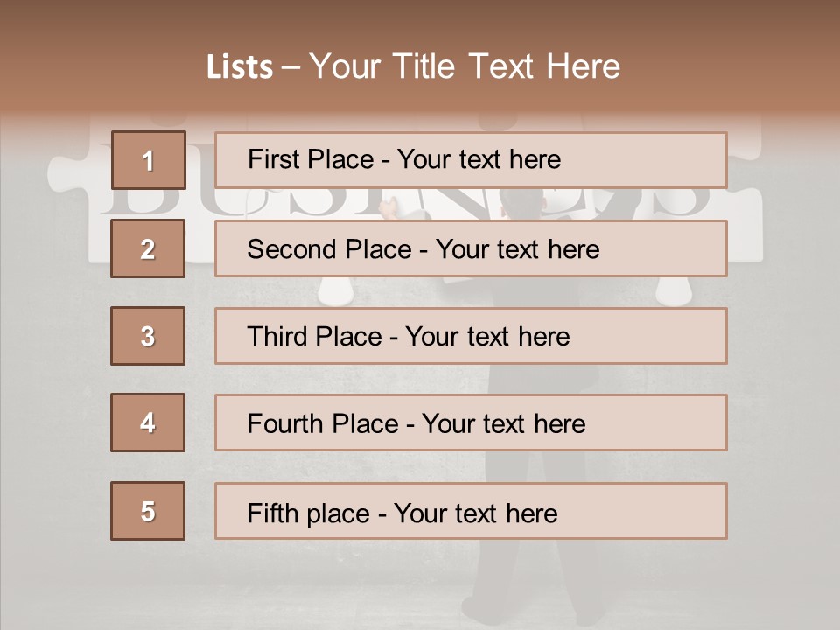Click the words 'Fourth Place' in the list

tap(323, 423)
